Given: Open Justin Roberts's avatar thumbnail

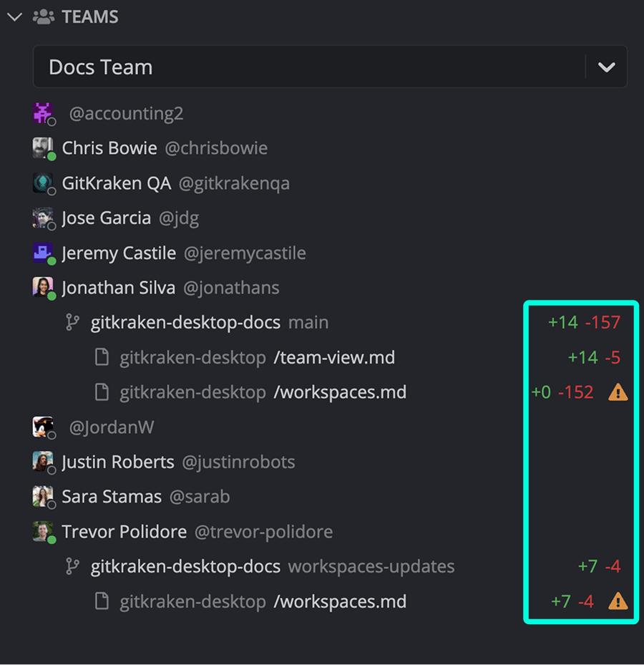Looking at the screenshot, I should click(43, 462).
